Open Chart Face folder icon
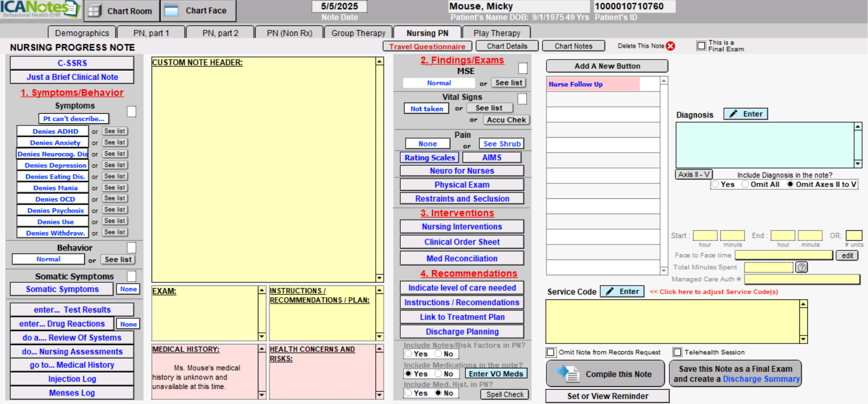Screen dimensions: 868x404 [x=171, y=11]
